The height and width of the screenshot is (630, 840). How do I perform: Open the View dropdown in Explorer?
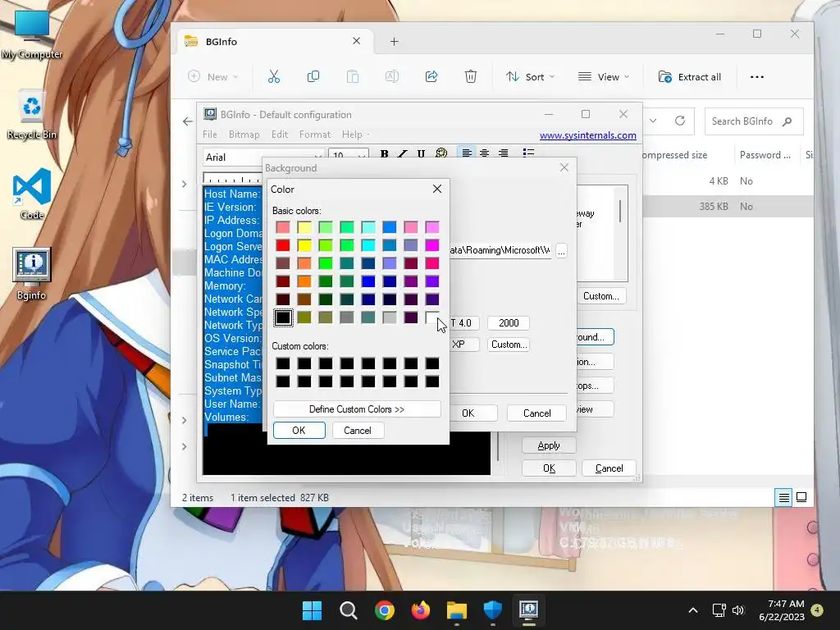click(x=604, y=76)
